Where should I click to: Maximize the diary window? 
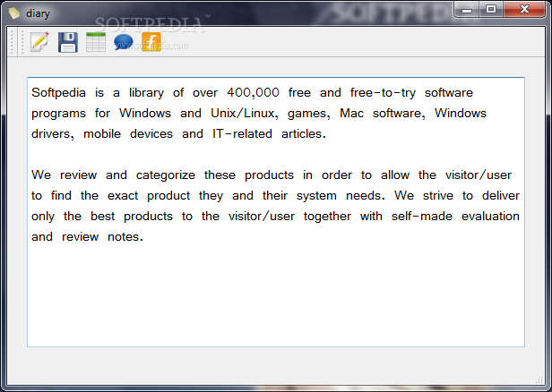491,10
